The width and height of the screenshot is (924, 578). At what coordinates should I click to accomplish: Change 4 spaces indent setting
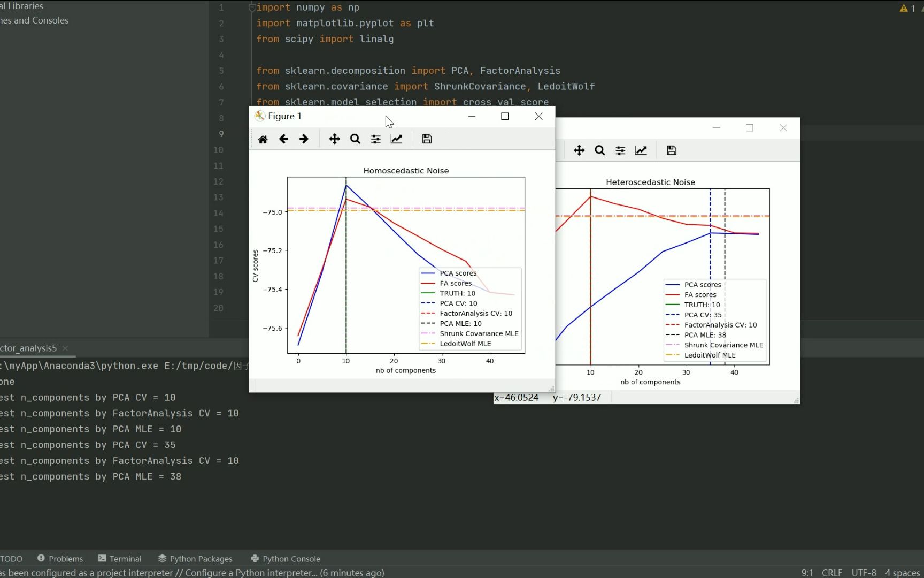coord(903,573)
